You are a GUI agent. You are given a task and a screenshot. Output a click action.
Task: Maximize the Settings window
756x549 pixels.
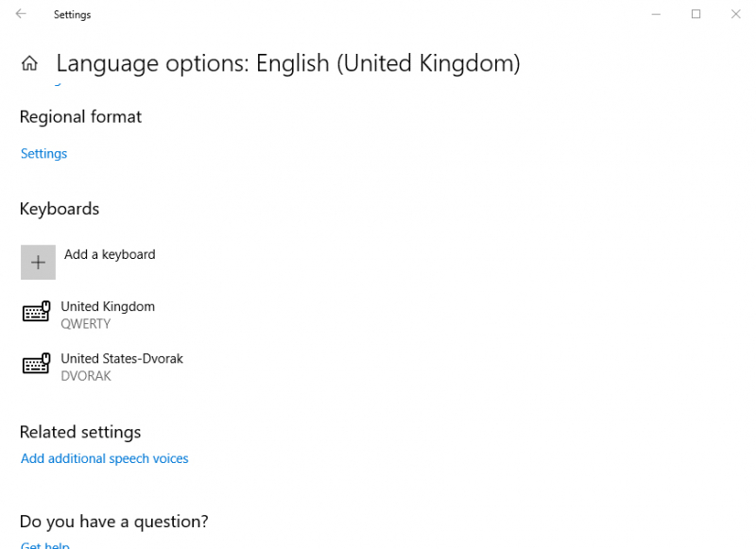click(696, 14)
